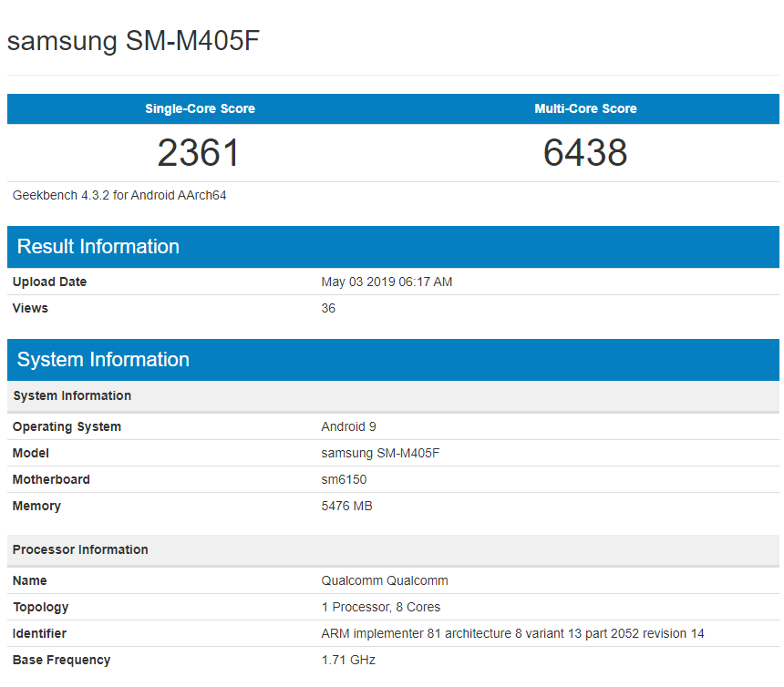Click the Views count 36
Screen dimensions: 784x687
(x=328, y=308)
